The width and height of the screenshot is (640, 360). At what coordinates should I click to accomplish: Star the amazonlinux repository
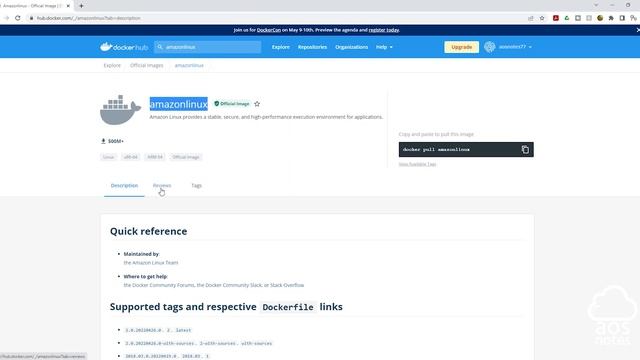coord(257,104)
